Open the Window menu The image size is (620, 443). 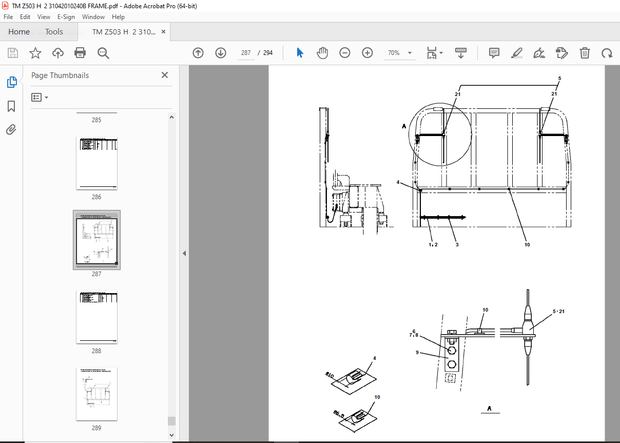[x=93, y=17]
